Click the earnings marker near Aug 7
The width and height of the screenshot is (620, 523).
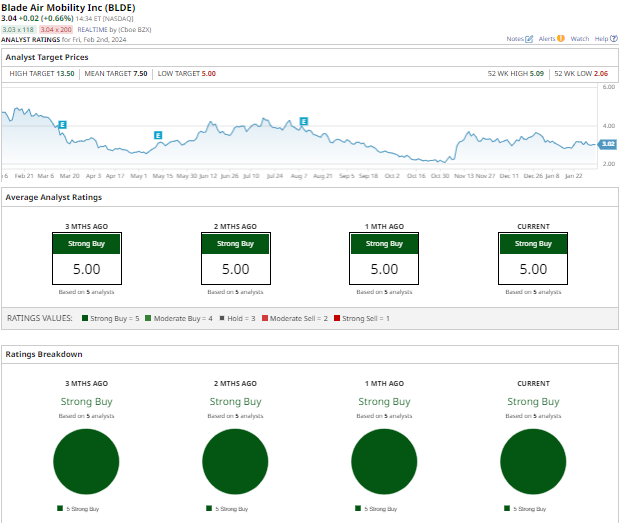pyautogui.click(x=304, y=122)
